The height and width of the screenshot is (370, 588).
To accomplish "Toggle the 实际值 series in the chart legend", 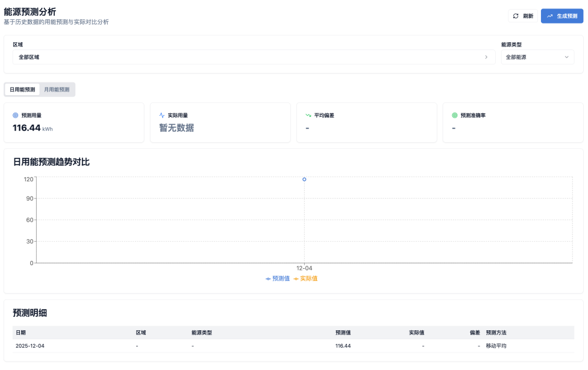I will [308, 278].
